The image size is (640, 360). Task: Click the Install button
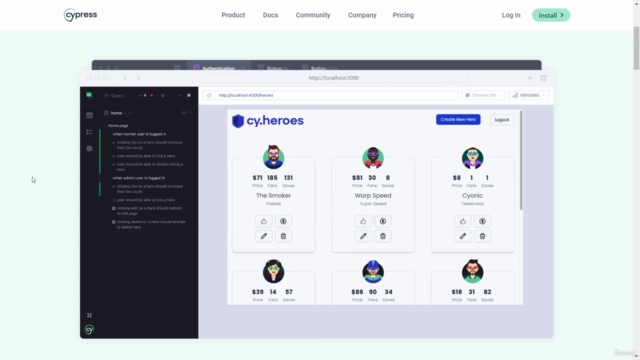coord(551,15)
